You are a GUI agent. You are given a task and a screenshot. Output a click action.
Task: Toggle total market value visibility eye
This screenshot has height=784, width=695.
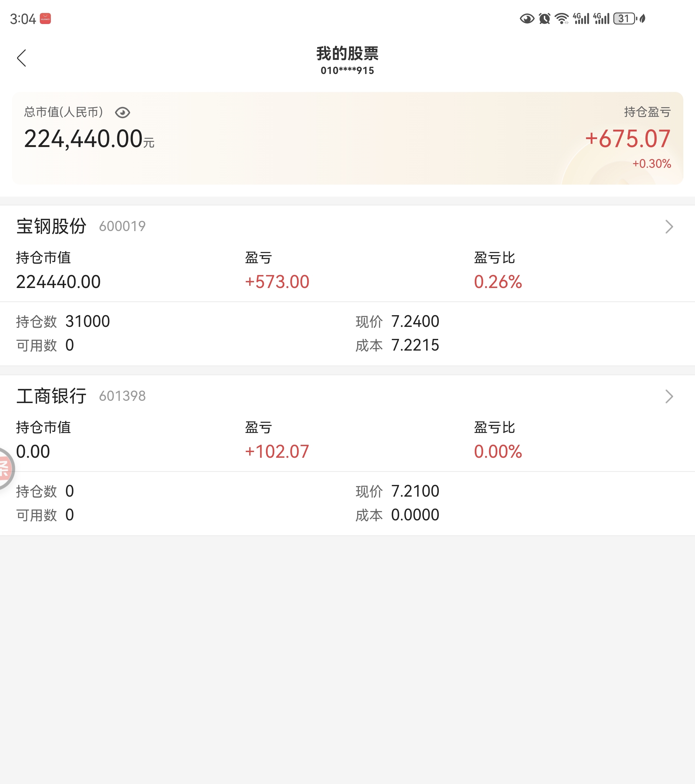click(x=123, y=112)
